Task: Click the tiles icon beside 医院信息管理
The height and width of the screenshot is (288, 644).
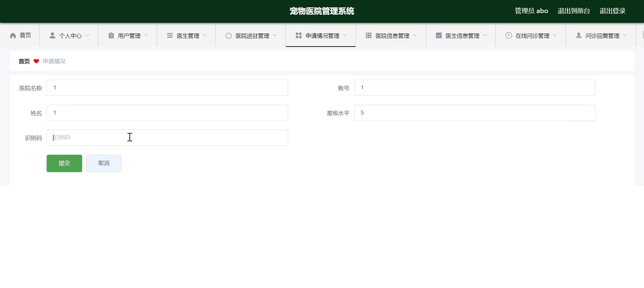Action: click(x=369, y=35)
